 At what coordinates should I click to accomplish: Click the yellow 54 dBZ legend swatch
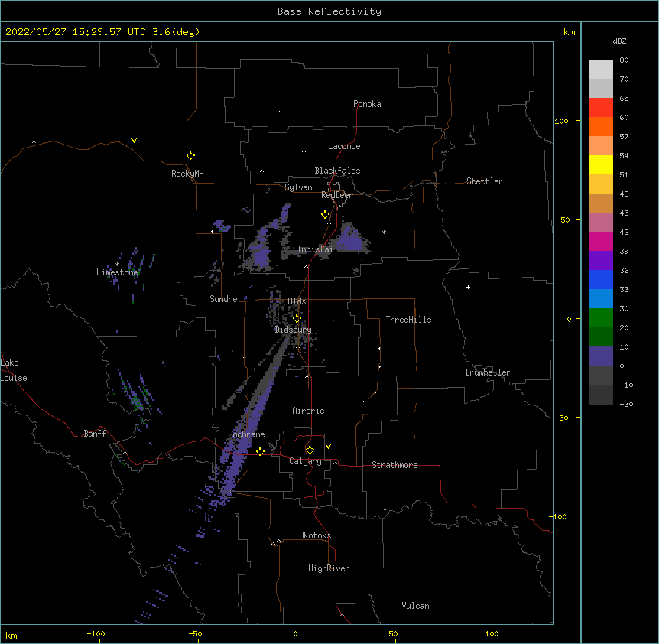pos(601,164)
